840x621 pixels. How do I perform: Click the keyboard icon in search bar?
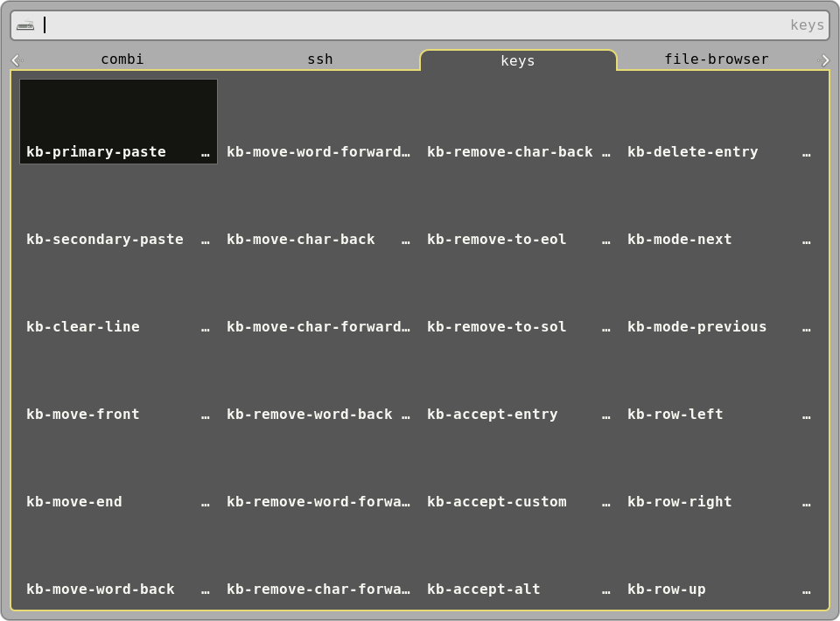(x=25, y=25)
